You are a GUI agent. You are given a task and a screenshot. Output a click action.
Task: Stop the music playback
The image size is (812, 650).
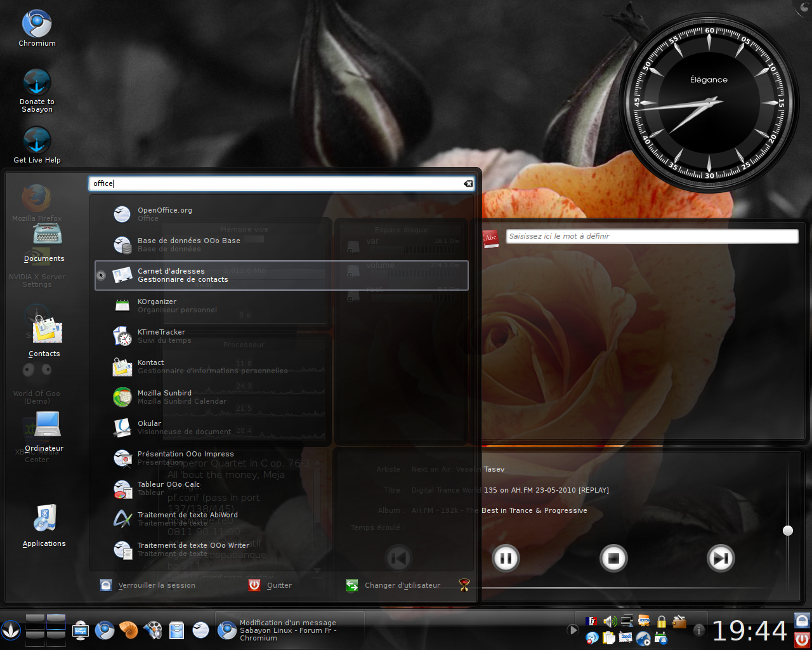[x=613, y=558]
